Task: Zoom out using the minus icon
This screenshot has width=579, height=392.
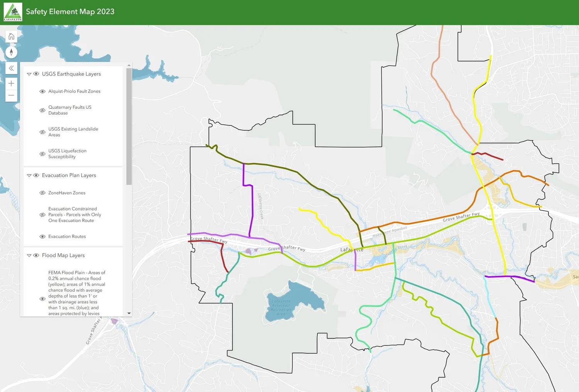Action: (x=12, y=96)
